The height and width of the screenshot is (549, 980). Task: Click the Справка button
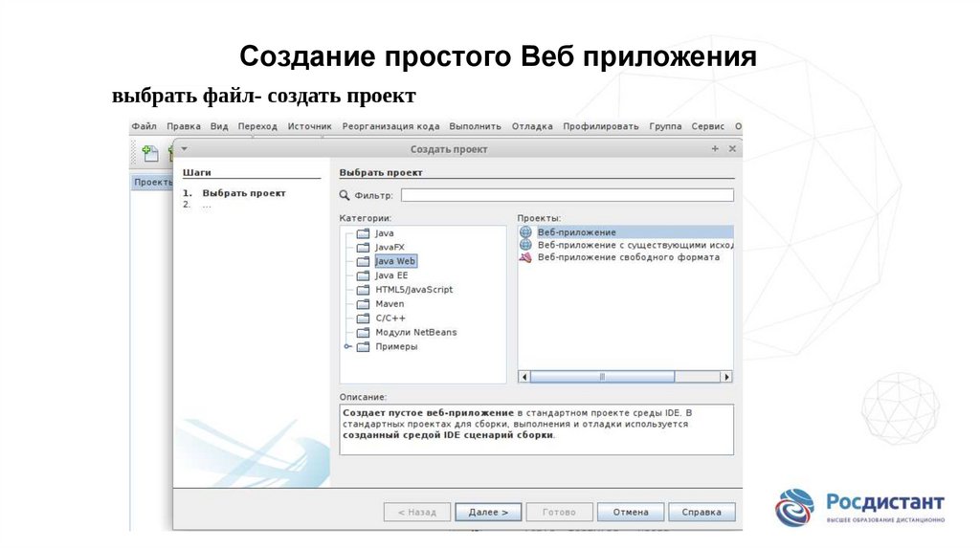coord(702,512)
